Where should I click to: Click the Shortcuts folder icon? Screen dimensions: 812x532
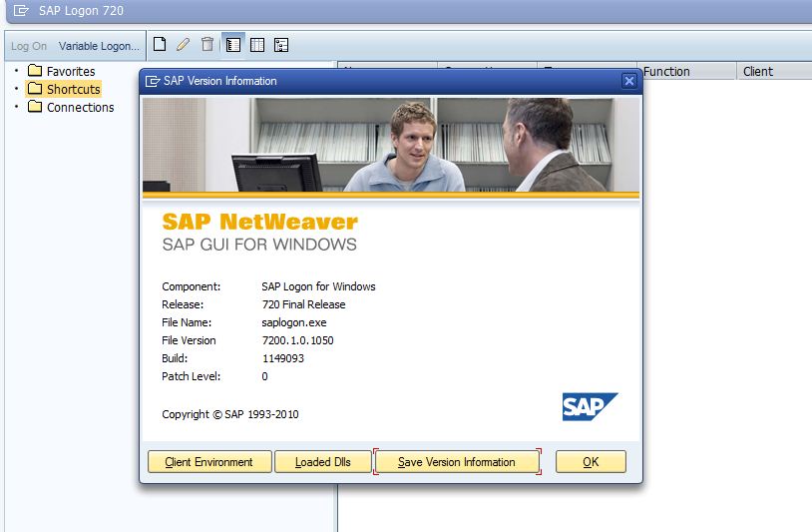35,89
